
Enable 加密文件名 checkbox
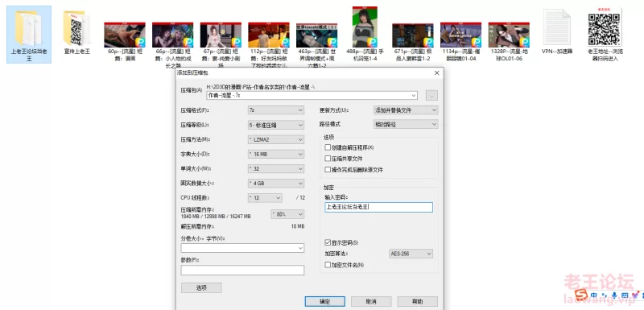pyautogui.click(x=328, y=265)
